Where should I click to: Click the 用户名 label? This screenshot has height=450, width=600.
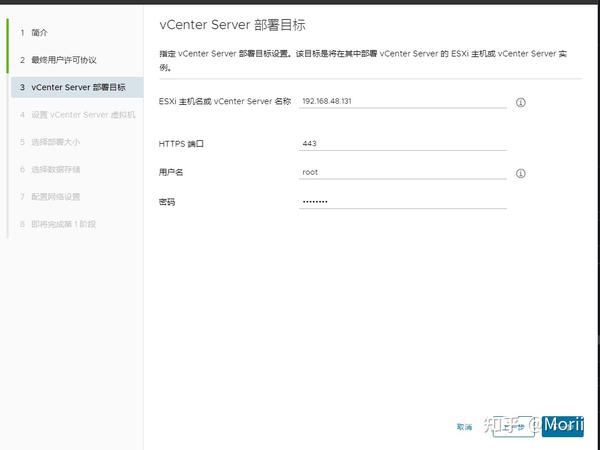[171, 173]
